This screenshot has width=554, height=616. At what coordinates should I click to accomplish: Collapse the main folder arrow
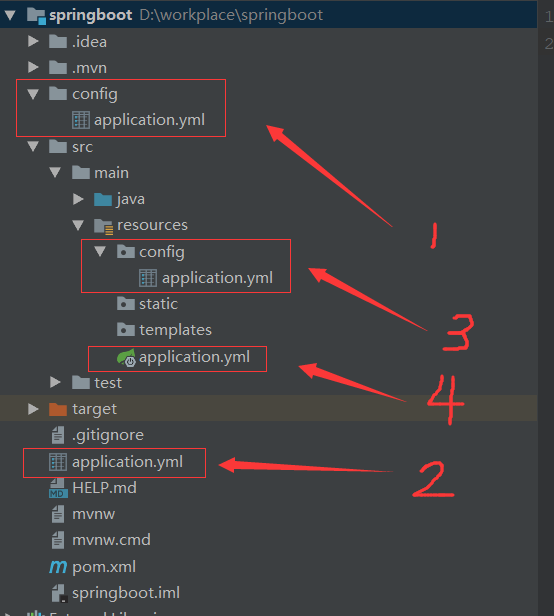[x=55, y=172]
